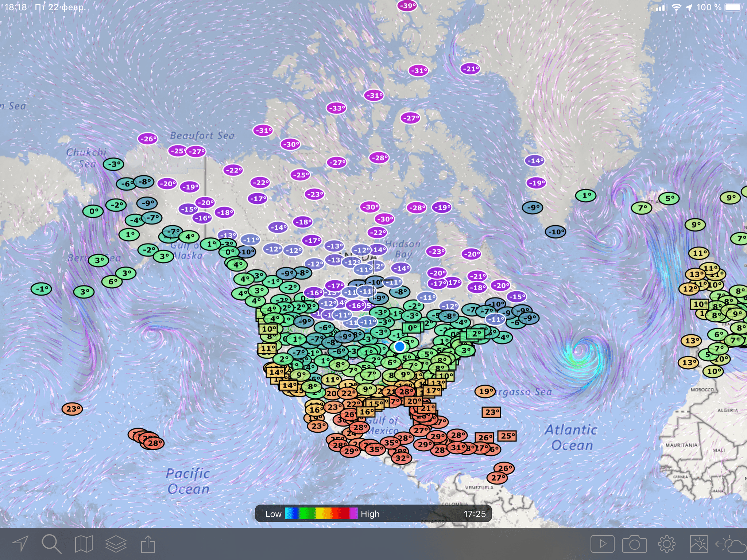
Task: Open the map type icon
Action: coord(84,544)
